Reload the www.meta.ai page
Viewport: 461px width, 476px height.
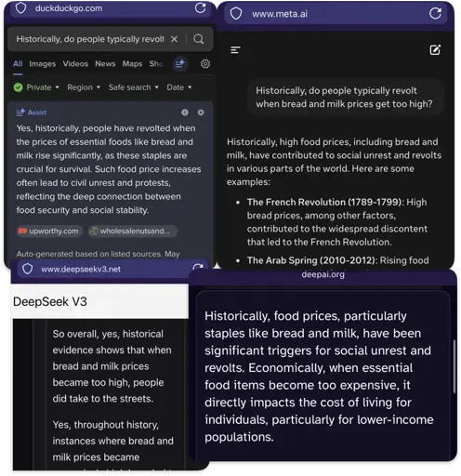(435, 13)
